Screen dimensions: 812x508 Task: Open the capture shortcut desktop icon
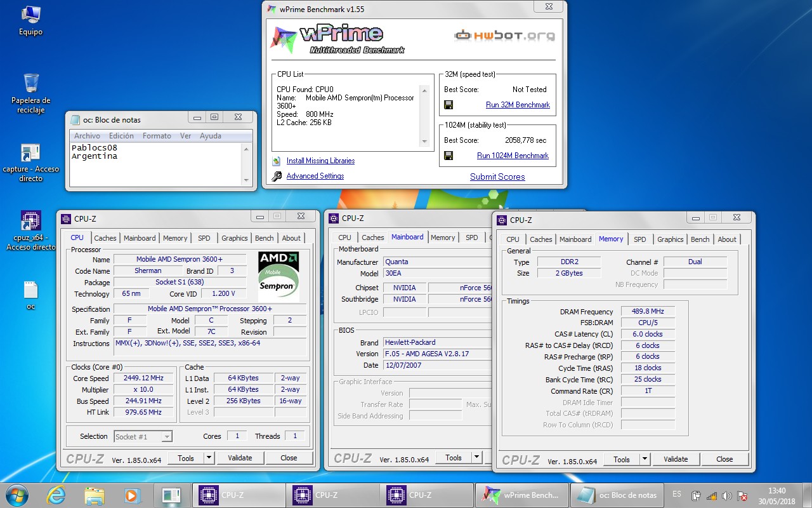click(30, 162)
